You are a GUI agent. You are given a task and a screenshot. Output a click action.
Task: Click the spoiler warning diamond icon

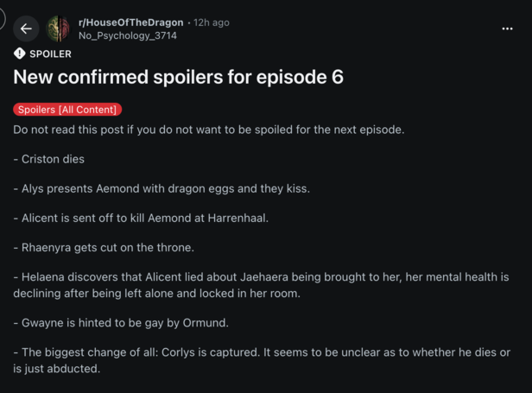[20, 54]
